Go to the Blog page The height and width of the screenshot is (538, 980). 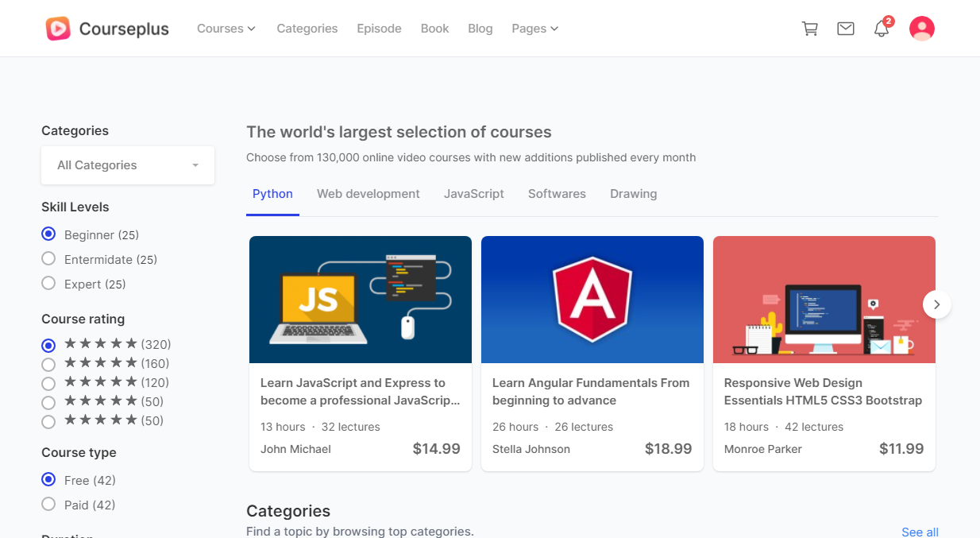coord(480,29)
